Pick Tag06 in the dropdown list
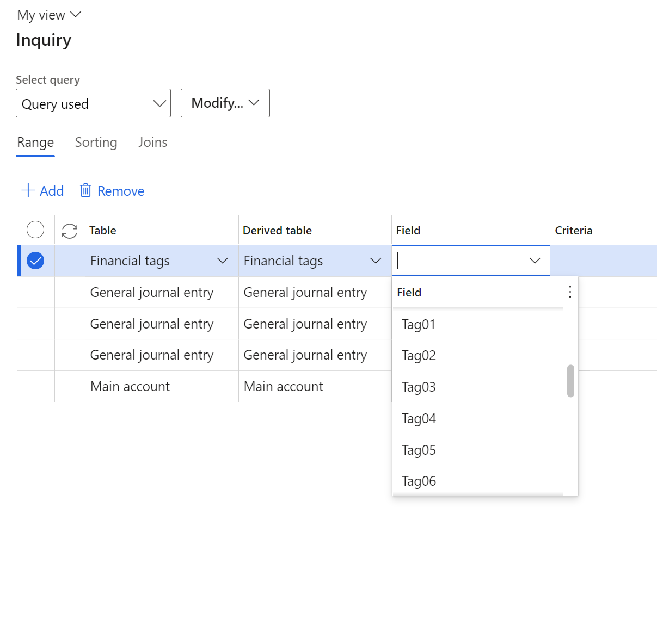 tap(419, 481)
